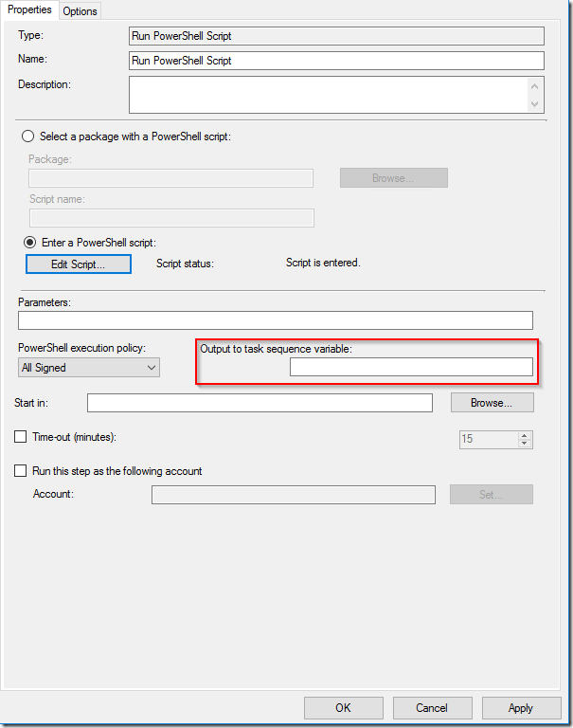The width and height of the screenshot is (573, 728).
Task: Click the Name text field
Action: 336,61
